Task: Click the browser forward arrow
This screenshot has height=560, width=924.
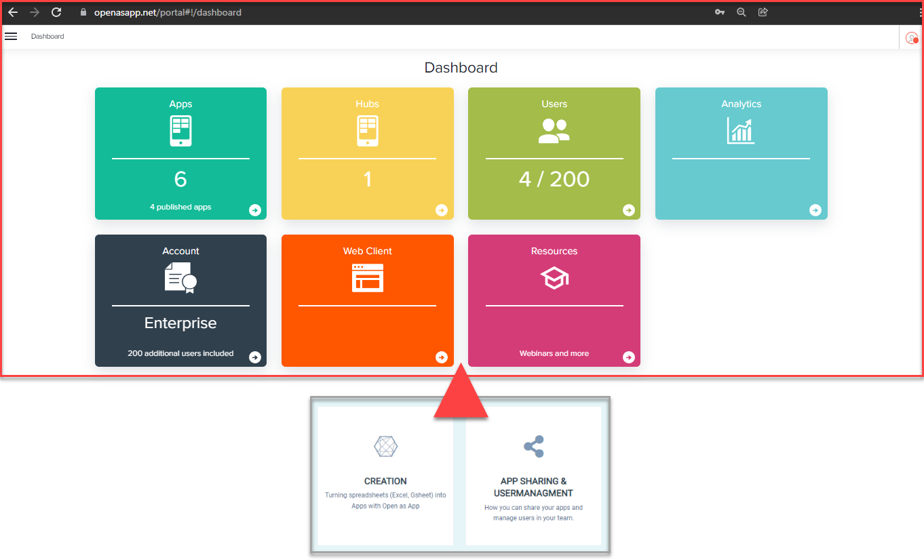Action: tap(35, 12)
